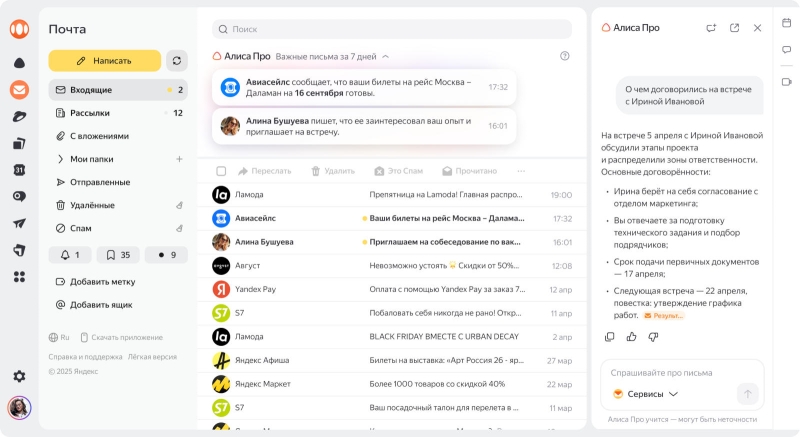Toggle the flagged filter showing 35
Image resolution: width=800 pixels, height=437 pixels.
coord(118,255)
